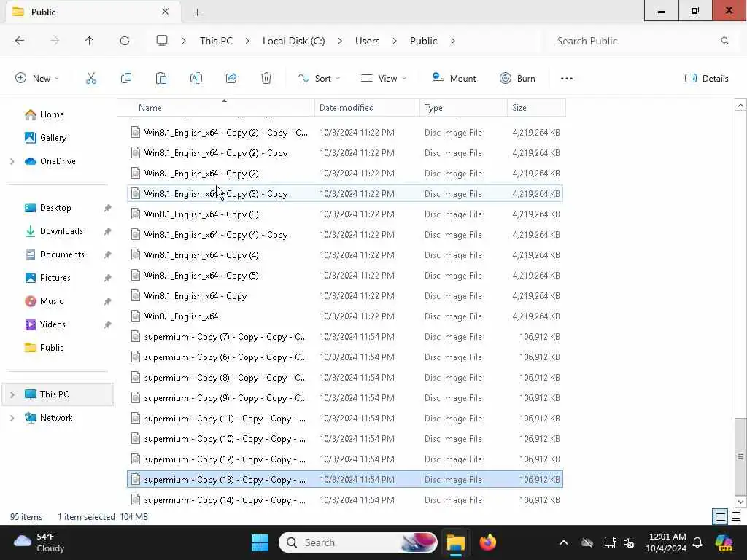Select file supermium - Copy (7)
Screen dimensions: 747x560
pos(345,337)
